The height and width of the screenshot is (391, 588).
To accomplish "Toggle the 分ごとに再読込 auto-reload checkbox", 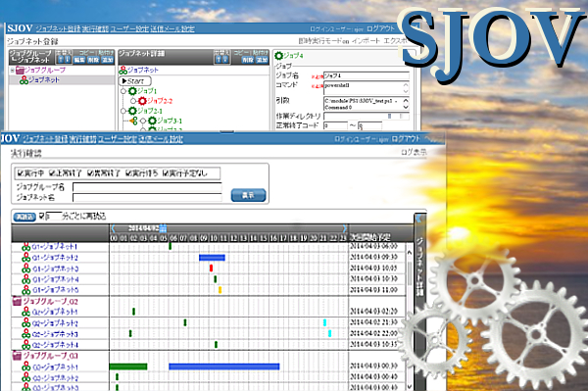I will (x=41, y=217).
